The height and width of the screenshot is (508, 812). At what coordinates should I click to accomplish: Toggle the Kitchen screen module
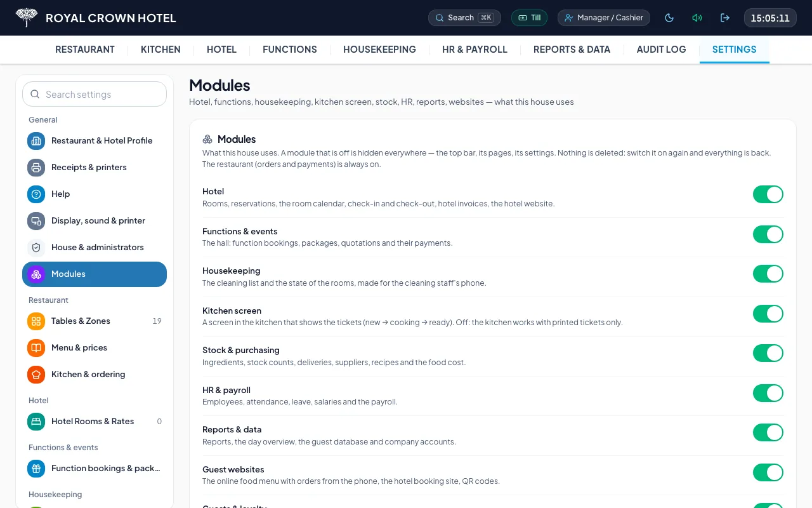pos(768,314)
